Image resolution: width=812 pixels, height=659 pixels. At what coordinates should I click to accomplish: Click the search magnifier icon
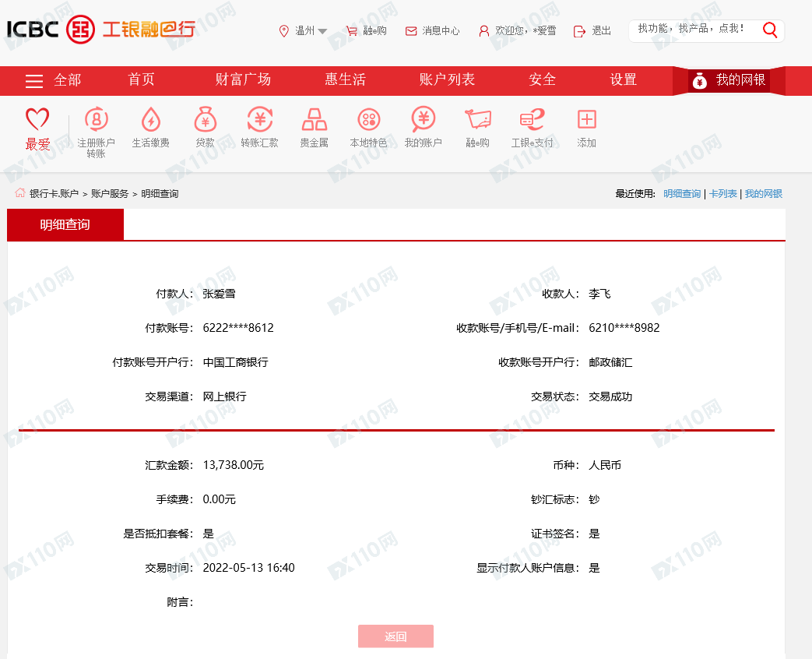tap(770, 30)
